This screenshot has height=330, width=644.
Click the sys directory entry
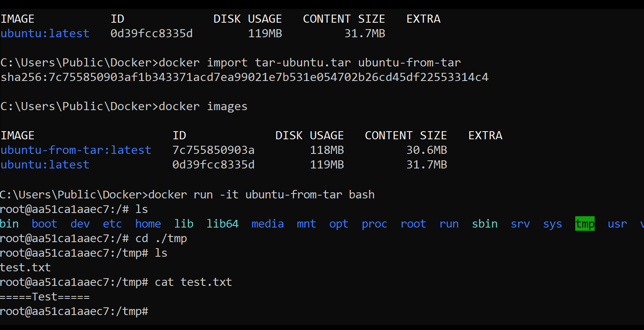553,224
